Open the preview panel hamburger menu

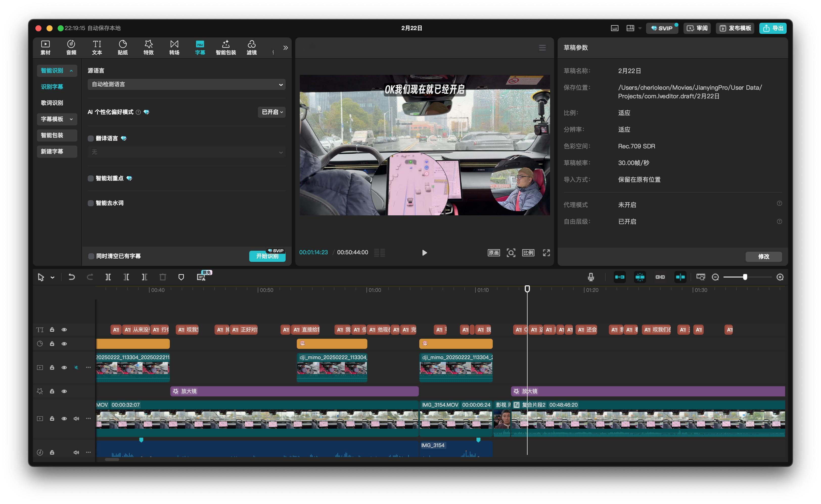point(542,48)
